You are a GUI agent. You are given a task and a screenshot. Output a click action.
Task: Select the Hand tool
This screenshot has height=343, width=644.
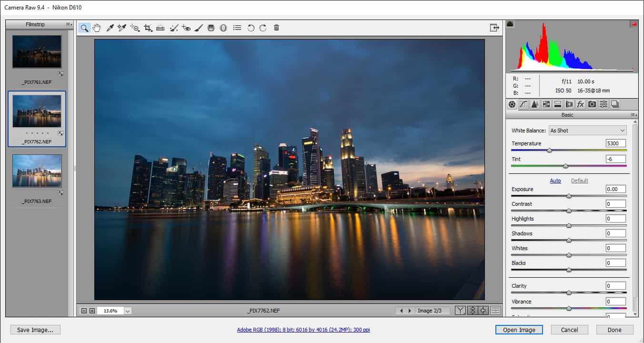coord(97,28)
